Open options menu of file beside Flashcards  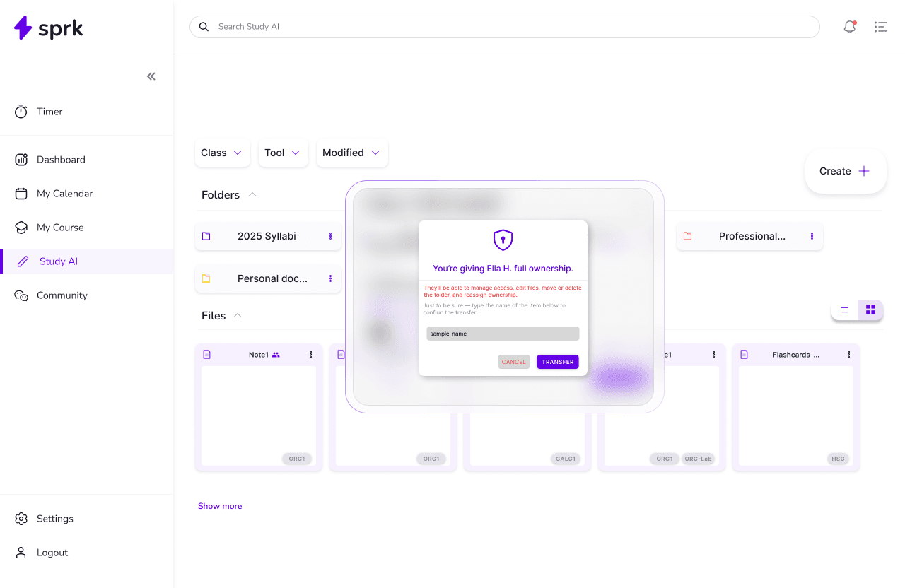click(x=714, y=355)
